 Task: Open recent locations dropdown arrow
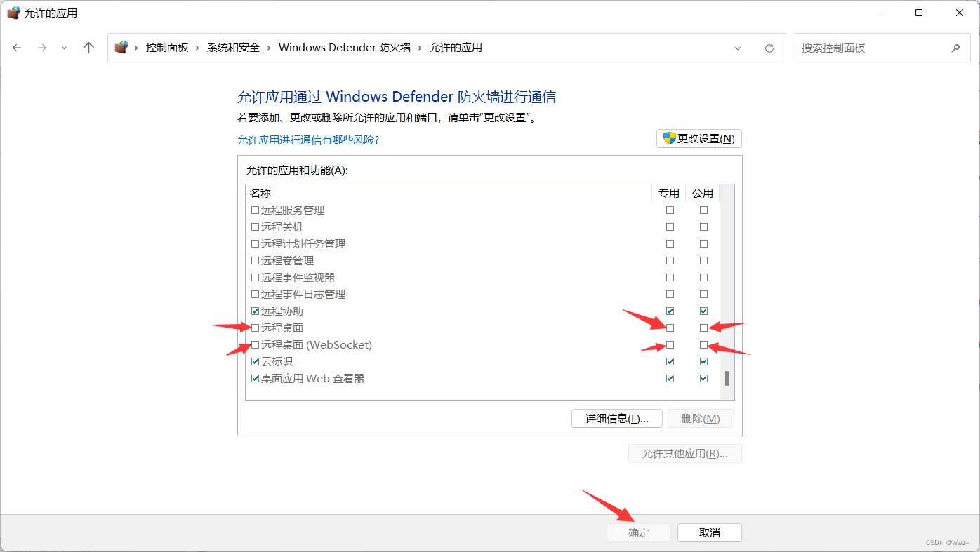click(64, 48)
